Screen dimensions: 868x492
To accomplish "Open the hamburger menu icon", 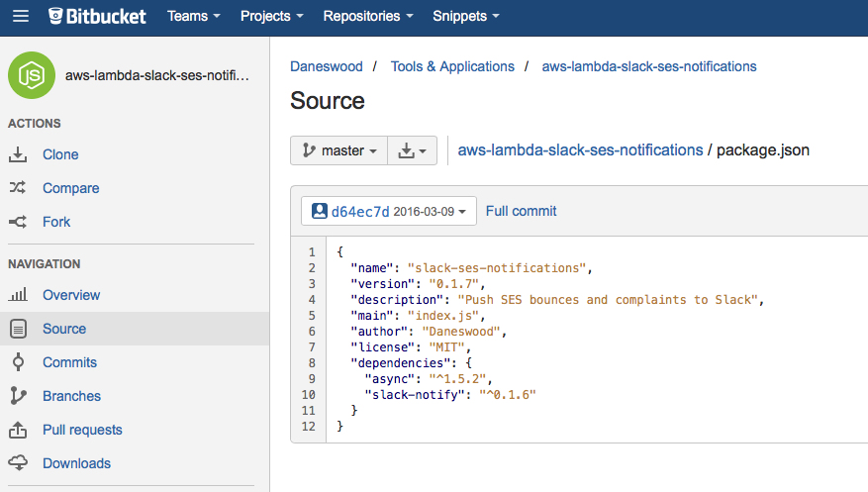I will (x=21, y=16).
